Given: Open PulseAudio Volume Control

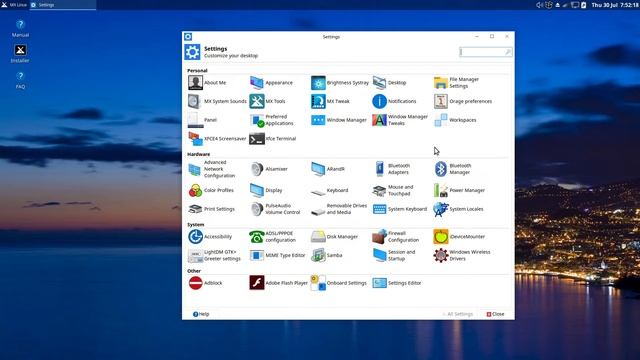Looking at the screenshot, I should tap(275, 209).
